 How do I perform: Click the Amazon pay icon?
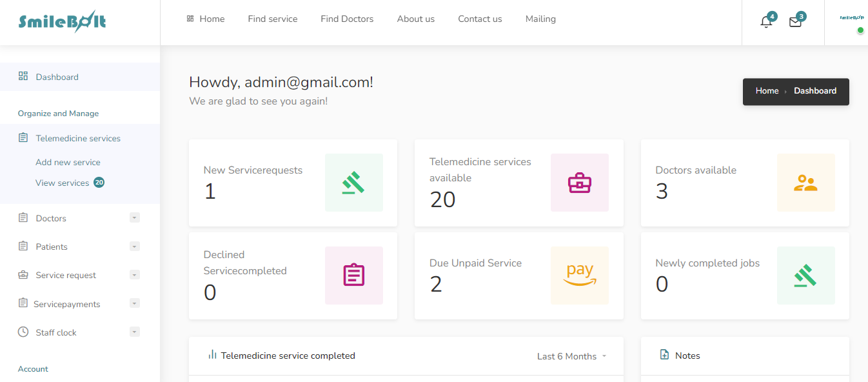pos(579,276)
